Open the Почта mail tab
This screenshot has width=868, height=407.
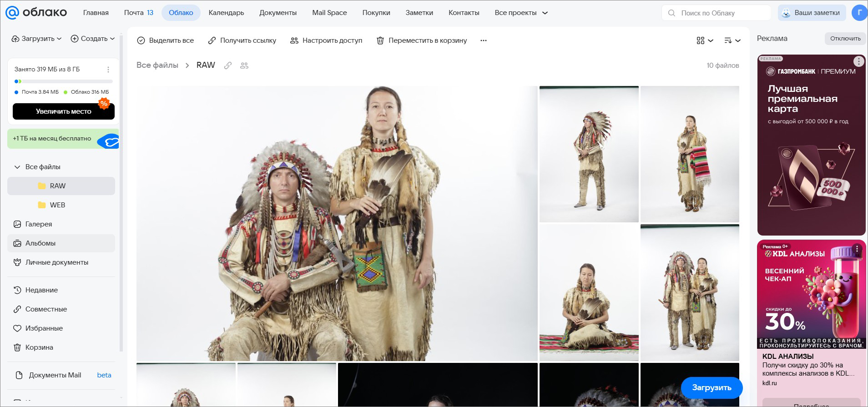[138, 13]
